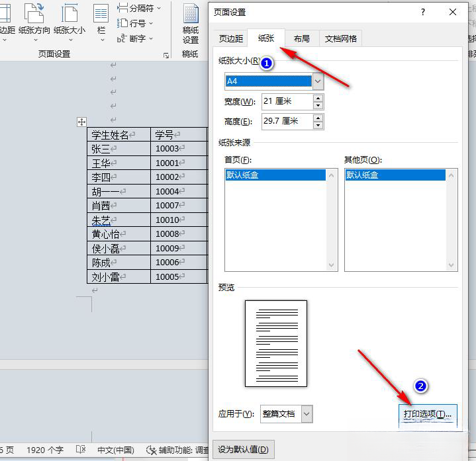Click the 其他页 list scroll up arrow
The image size is (476, 461).
tap(451, 176)
